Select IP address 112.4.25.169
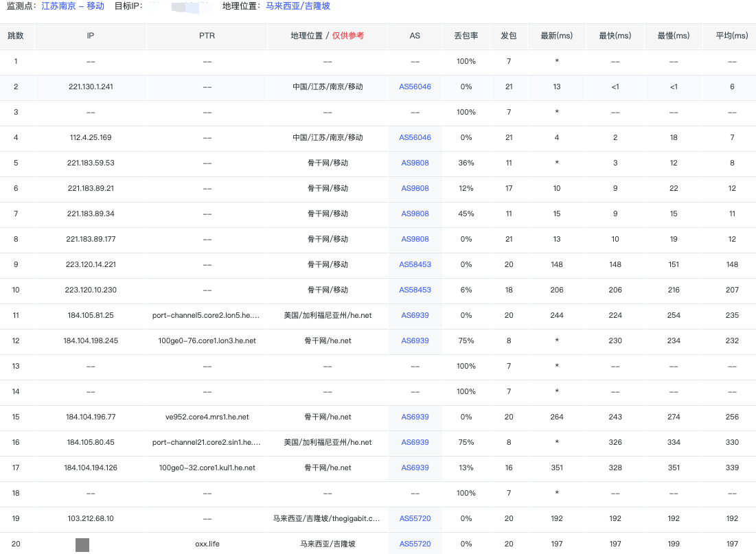Image resolution: width=756 pixels, height=554 pixels. [x=91, y=137]
